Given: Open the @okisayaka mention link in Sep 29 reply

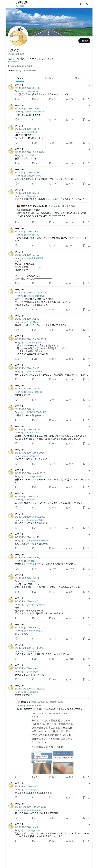Looking at the screenshot, I should tap(32, 196).
